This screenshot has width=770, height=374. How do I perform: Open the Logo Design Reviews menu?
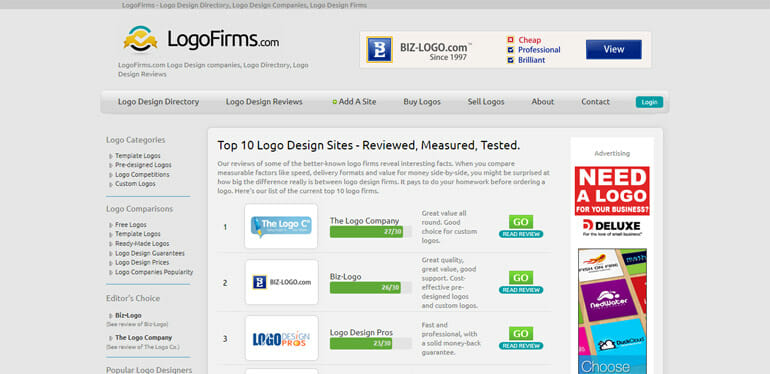click(264, 102)
